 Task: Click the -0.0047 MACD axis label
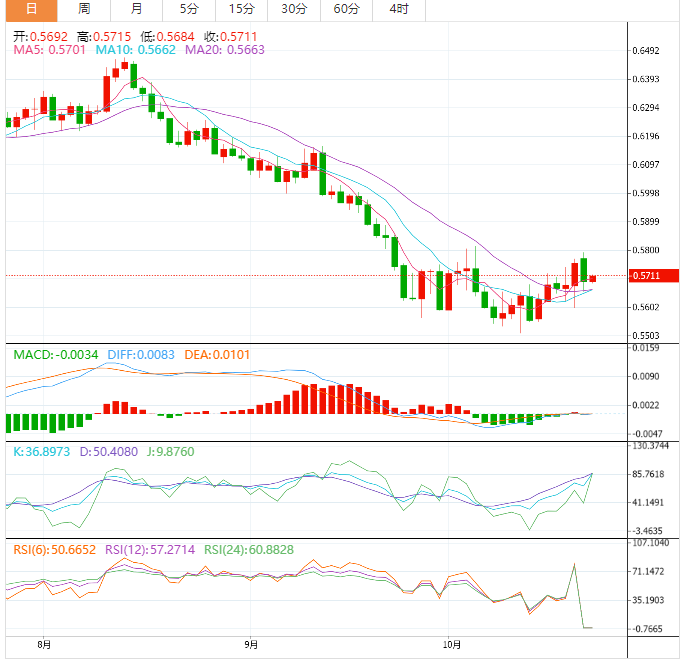pyautogui.click(x=647, y=434)
